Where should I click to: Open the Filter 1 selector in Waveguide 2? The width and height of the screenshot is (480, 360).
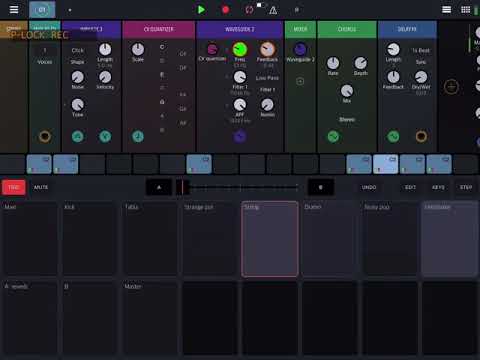point(267,90)
